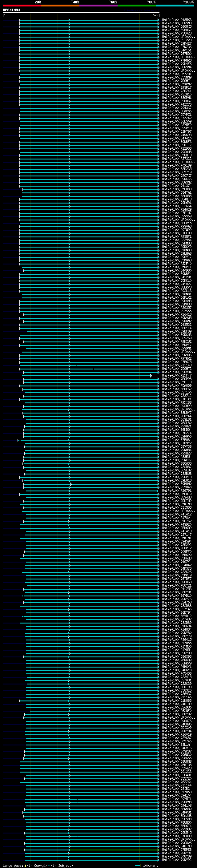Select the UniRef100_B9SP17 label
Image resolution: width=197 pixels, height=868 pixels.
click(177, 88)
